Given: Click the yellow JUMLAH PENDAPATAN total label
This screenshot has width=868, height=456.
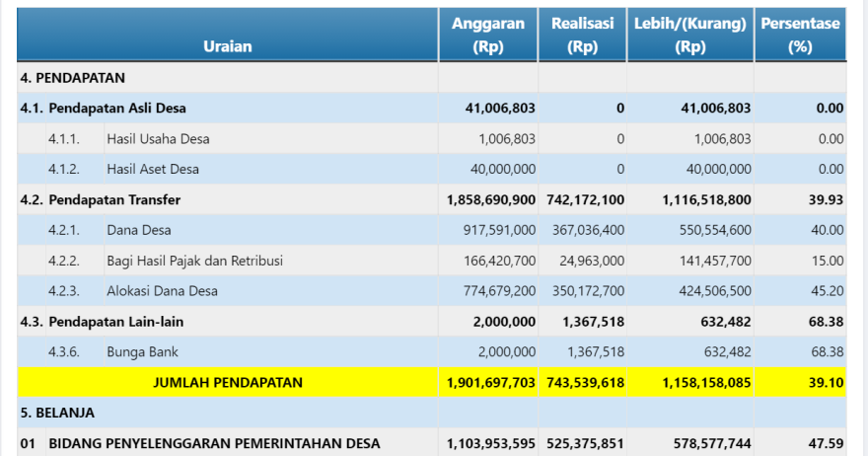Looking at the screenshot, I should (228, 382).
